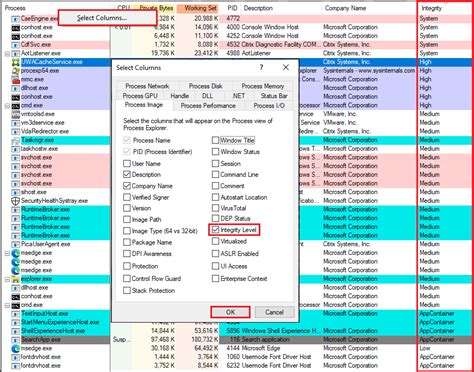Toggle the Command Line checkbox

tap(216, 174)
